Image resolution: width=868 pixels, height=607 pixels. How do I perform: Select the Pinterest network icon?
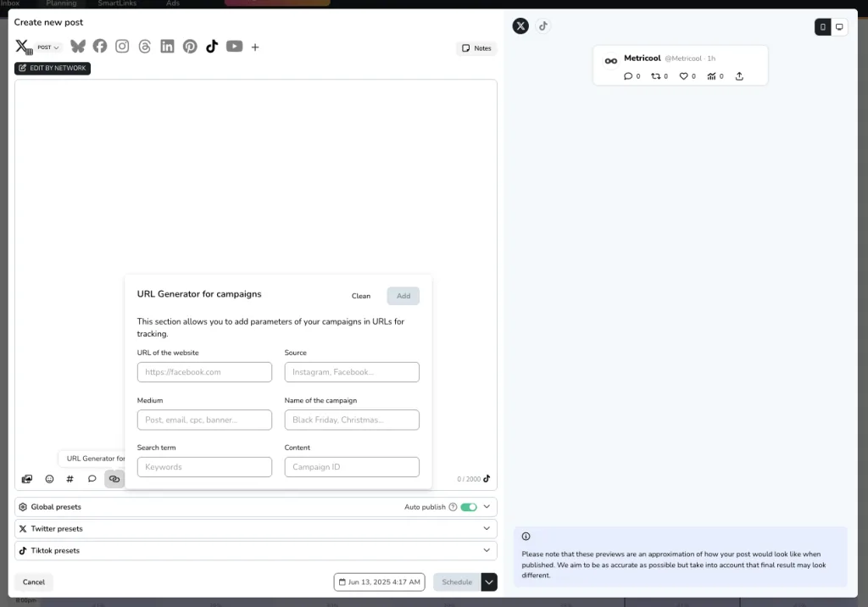pos(190,47)
